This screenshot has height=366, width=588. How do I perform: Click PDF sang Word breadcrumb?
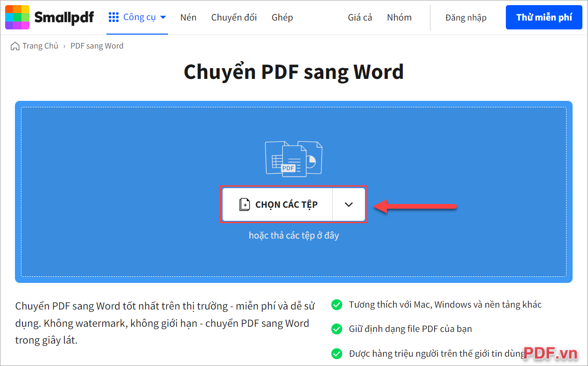pyautogui.click(x=97, y=46)
